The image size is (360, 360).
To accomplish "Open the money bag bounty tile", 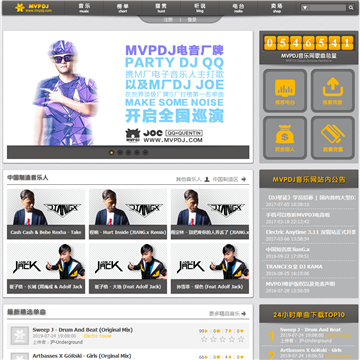I will [285, 137].
